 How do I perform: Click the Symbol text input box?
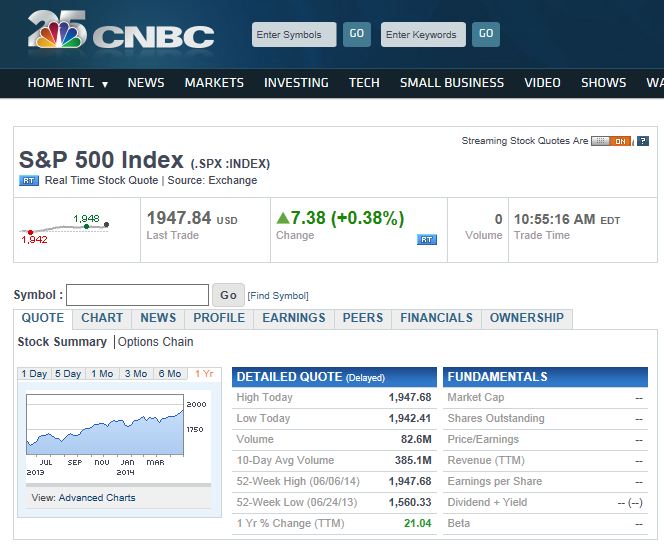[138, 295]
